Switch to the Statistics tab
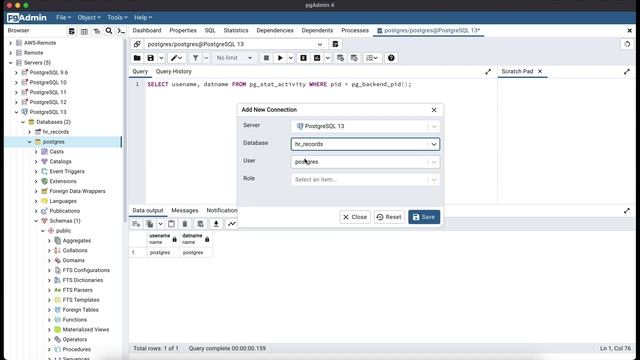The width and height of the screenshot is (640, 360). coord(236,31)
